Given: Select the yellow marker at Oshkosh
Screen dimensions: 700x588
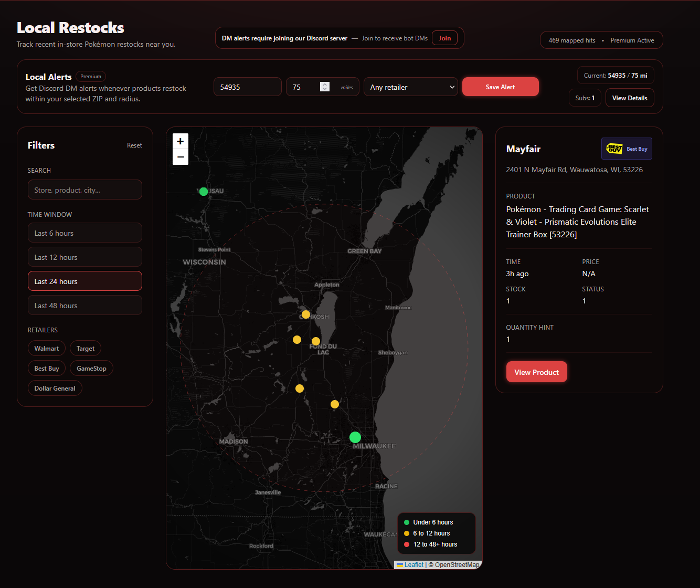Looking at the screenshot, I should click(306, 314).
